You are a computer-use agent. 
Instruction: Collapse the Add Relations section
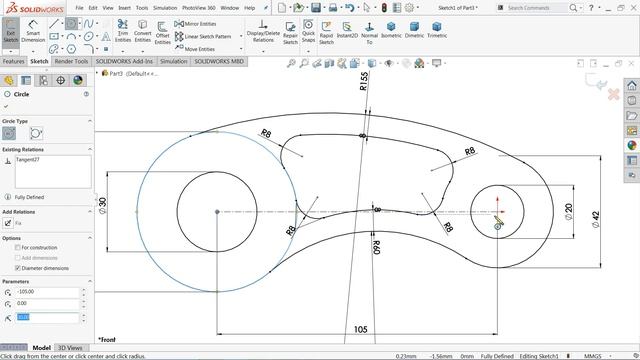point(90,212)
